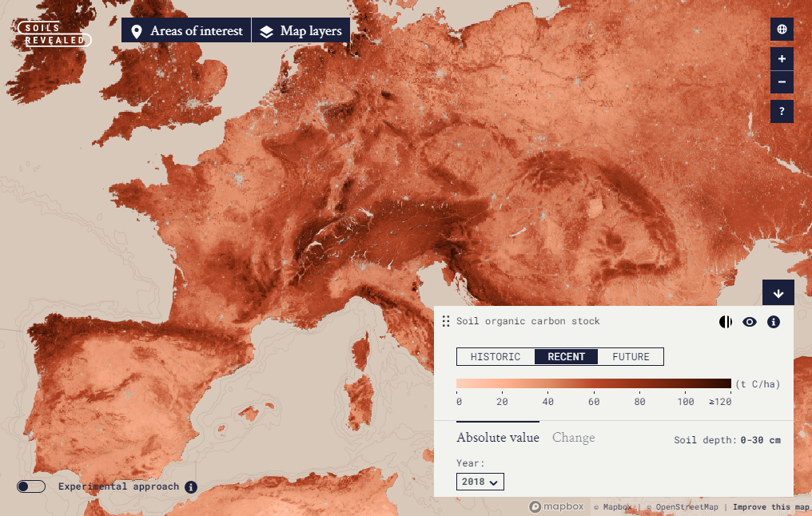Select the HISTORIC time period option
The image size is (812, 516).
point(496,356)
